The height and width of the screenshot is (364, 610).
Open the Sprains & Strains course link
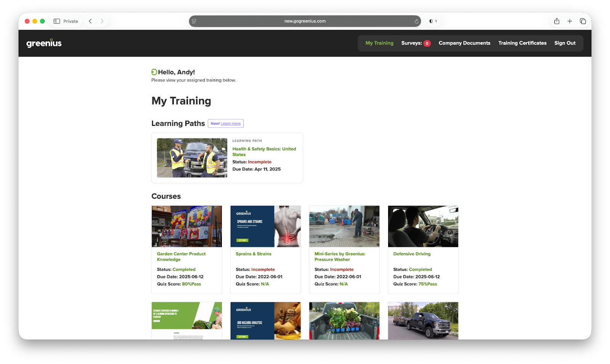[254, 254]
